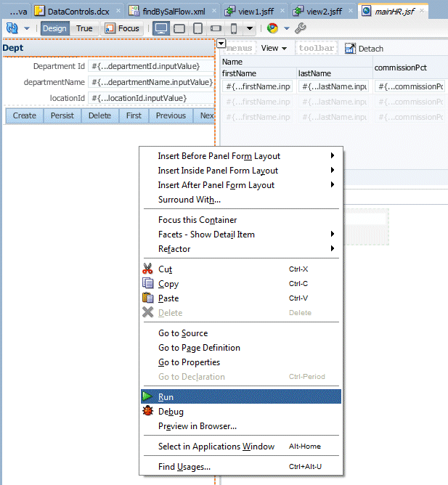Open the browser selection dropdown arrow
This screenshot has height=485, width=448.
pos(287,28)
